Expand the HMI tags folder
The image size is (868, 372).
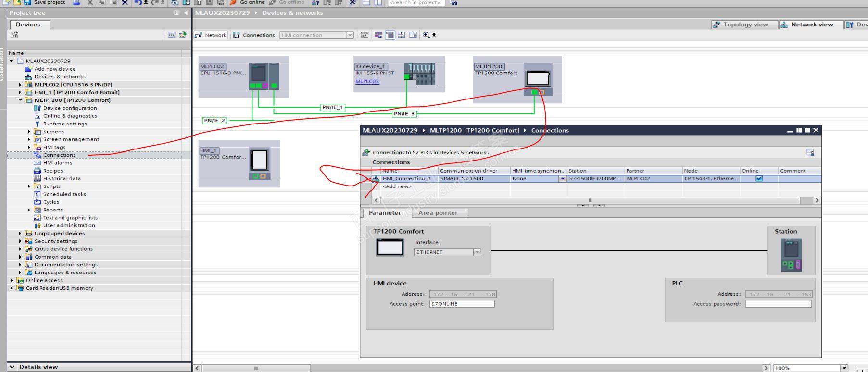tap(29, 147)
